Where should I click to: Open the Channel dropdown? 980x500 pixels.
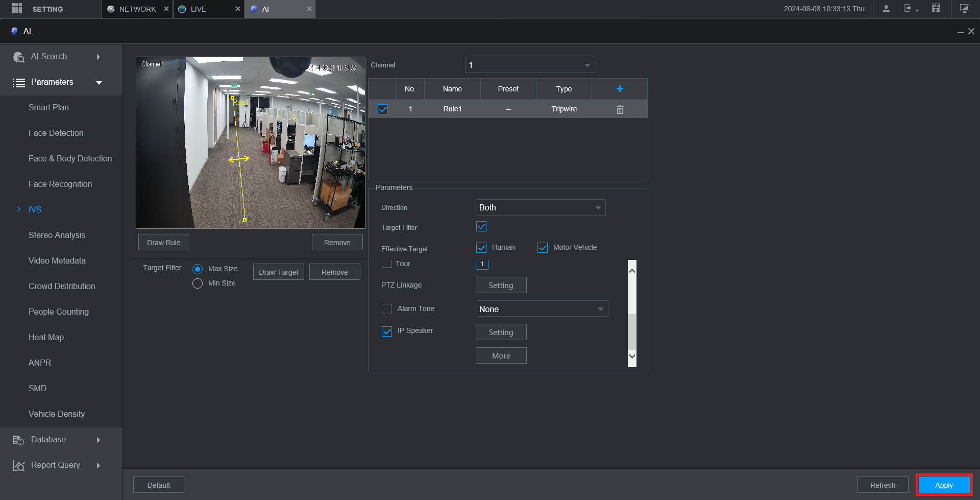click(x=529, y=65)
